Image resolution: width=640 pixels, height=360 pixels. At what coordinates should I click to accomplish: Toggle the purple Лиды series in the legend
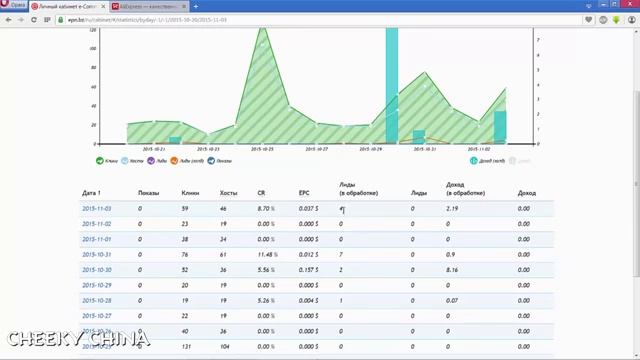[x=157, y=161]
